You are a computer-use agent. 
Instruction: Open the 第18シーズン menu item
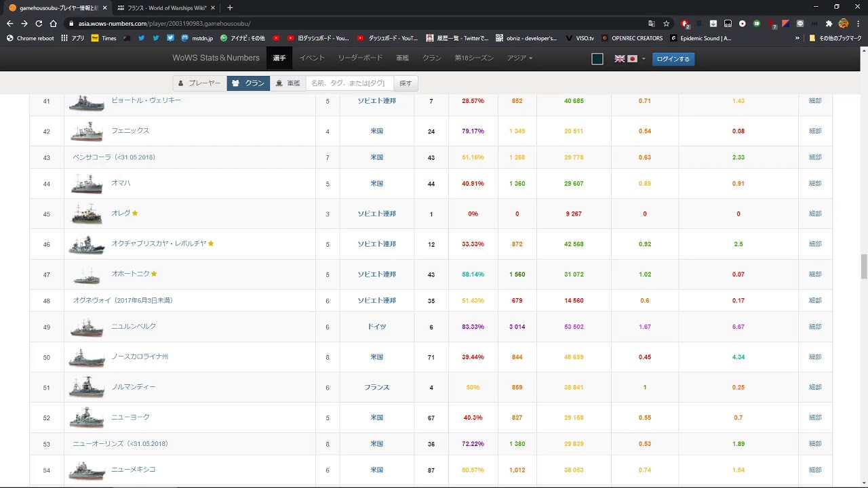coord(474,58)
